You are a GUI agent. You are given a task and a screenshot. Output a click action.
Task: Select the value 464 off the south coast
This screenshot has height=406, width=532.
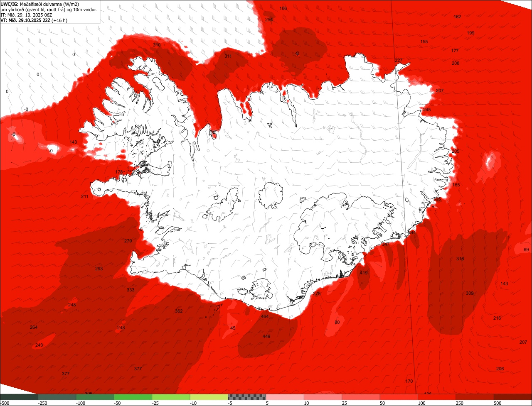pyautogui.click(x=264, y=316)
